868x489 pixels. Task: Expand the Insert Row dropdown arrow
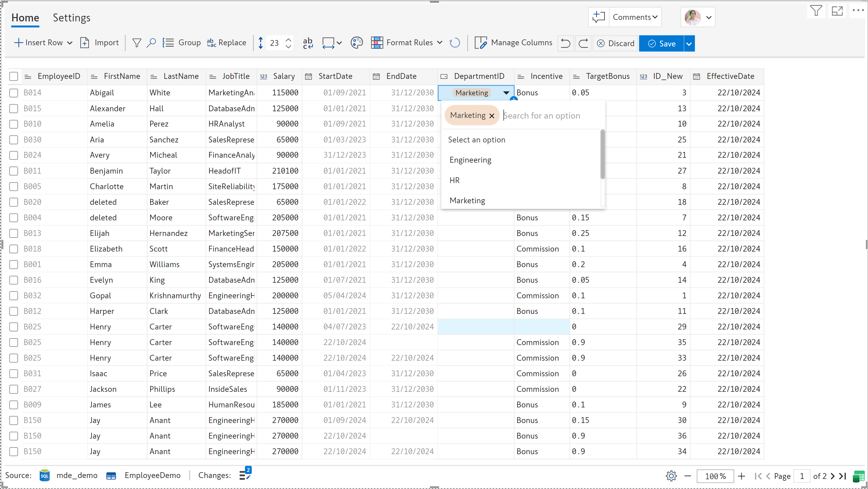[70, 43]
